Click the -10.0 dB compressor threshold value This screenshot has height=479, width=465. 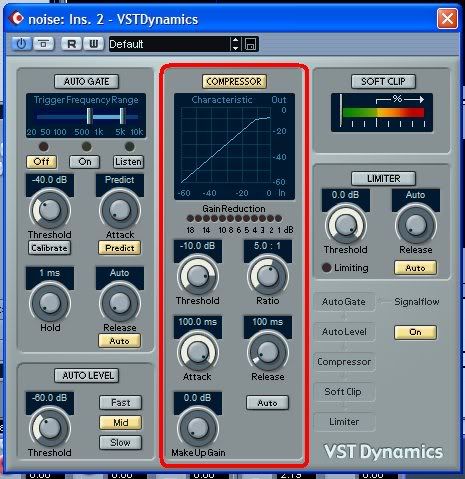pos(198,246)
